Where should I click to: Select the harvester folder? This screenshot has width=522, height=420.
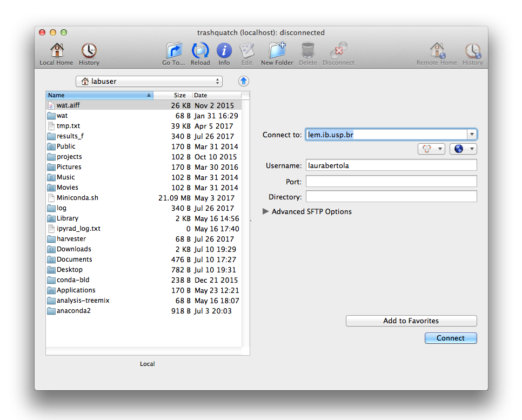(x=144, y=239)
